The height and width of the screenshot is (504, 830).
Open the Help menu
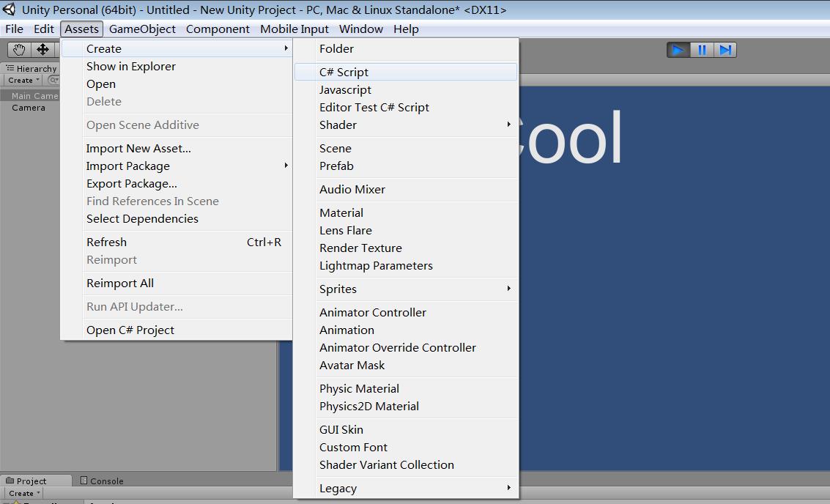click(406, 29)
